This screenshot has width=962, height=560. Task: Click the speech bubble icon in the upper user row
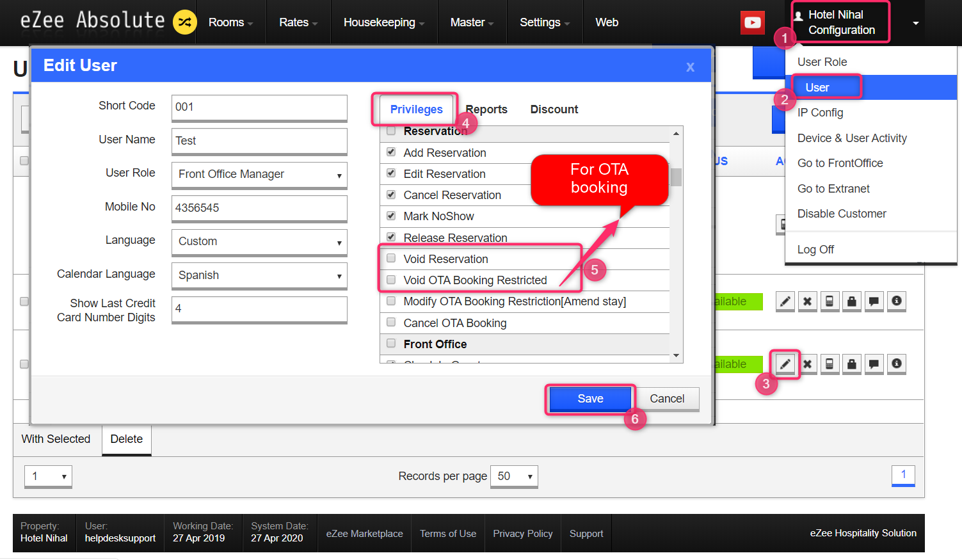click(874, 301)
